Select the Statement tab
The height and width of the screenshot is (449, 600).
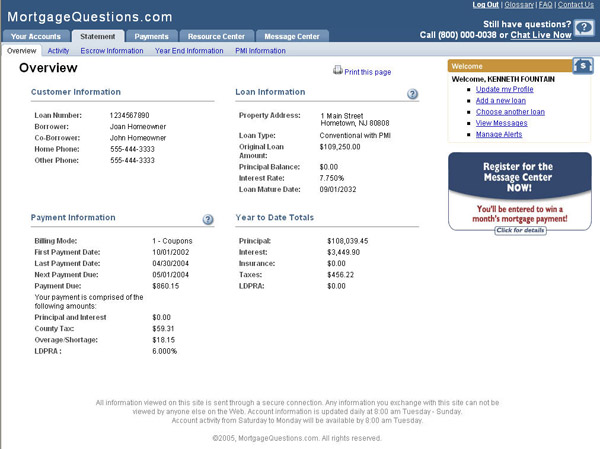(98, 36)
